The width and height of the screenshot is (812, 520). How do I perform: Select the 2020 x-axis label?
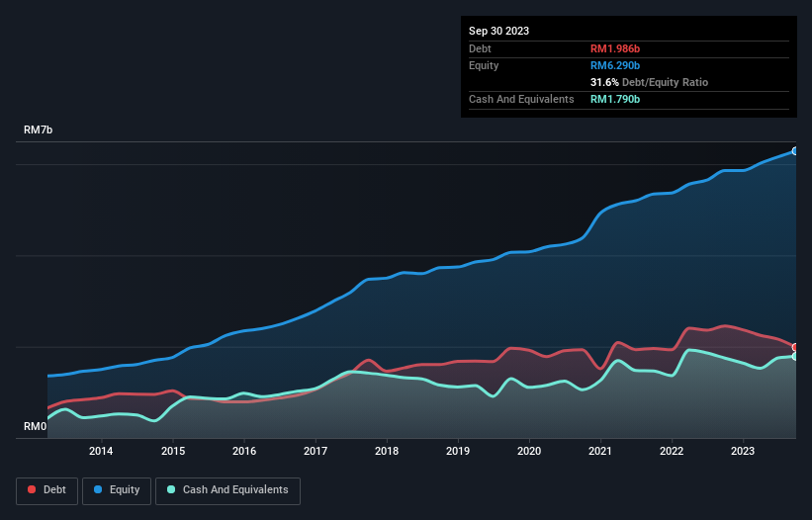click(x=529, y=451)
